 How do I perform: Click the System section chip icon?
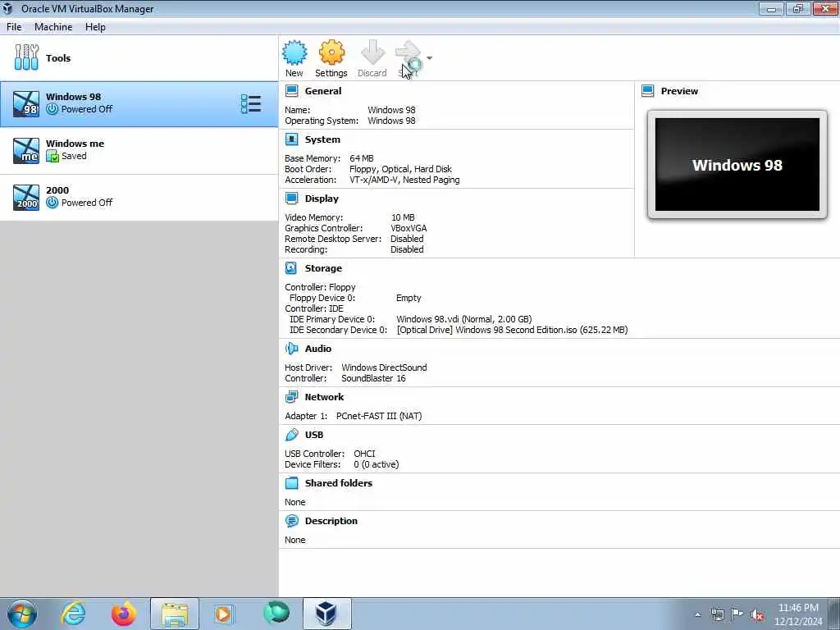pos(291,139)
